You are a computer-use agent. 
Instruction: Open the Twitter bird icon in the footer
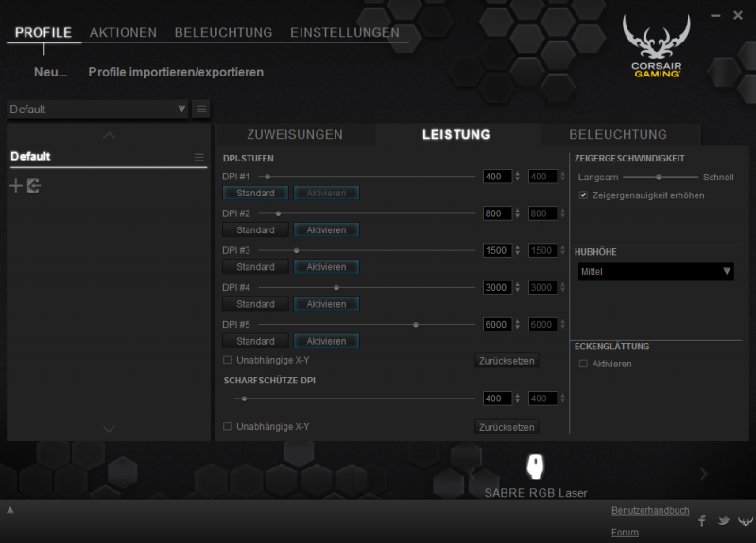pyautogui.click(x=723, y=520)
